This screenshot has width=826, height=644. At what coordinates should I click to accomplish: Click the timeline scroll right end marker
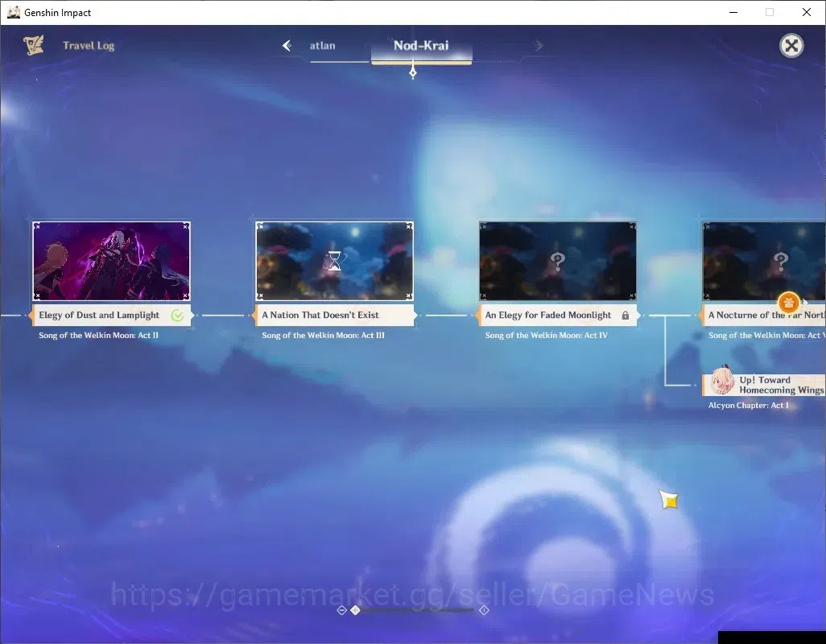coord(484,610)
